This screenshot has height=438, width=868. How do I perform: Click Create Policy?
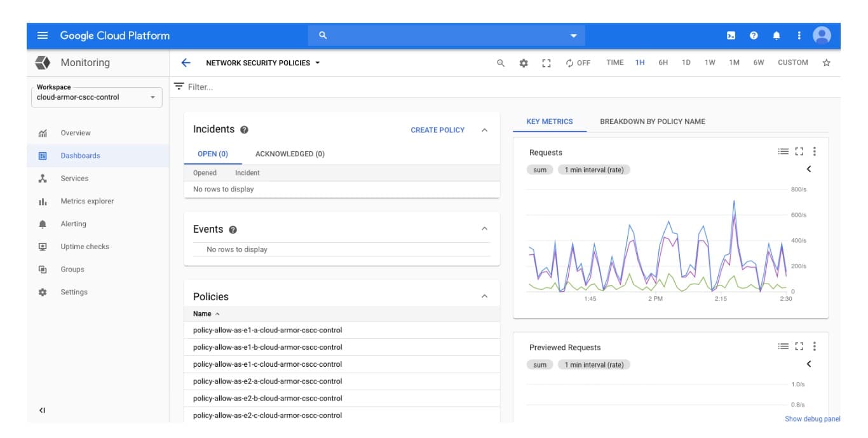pos(438,130)
